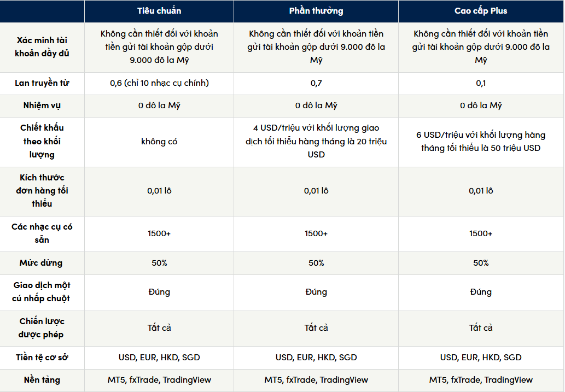This screenshot has width=565, height=392.
Task: Select the Các nhạc cụ có sẵn label
Action: coord(42,233)
